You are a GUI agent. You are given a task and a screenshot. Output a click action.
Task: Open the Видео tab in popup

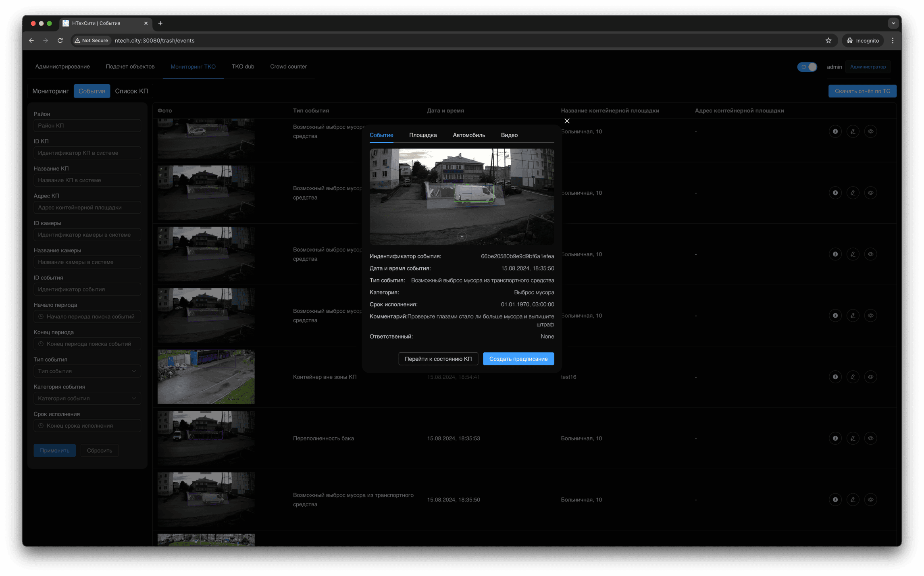click(509, 135)
